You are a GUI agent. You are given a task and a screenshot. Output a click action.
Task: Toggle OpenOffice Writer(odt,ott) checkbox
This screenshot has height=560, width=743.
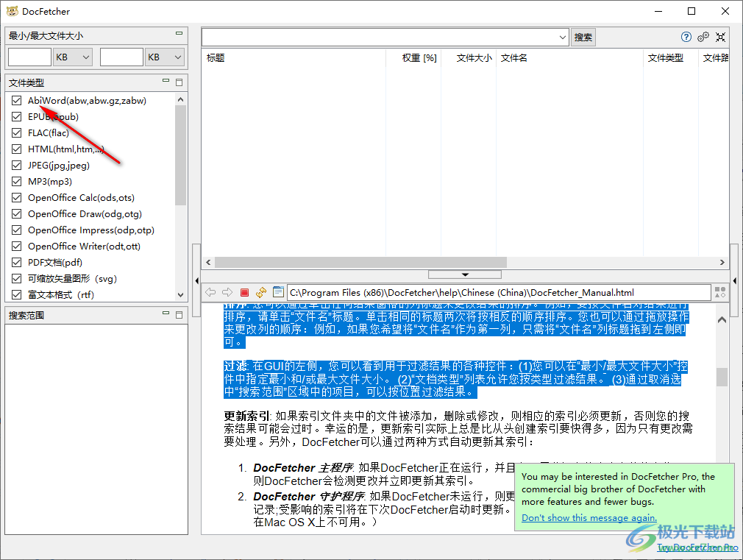tap(17, 246)
